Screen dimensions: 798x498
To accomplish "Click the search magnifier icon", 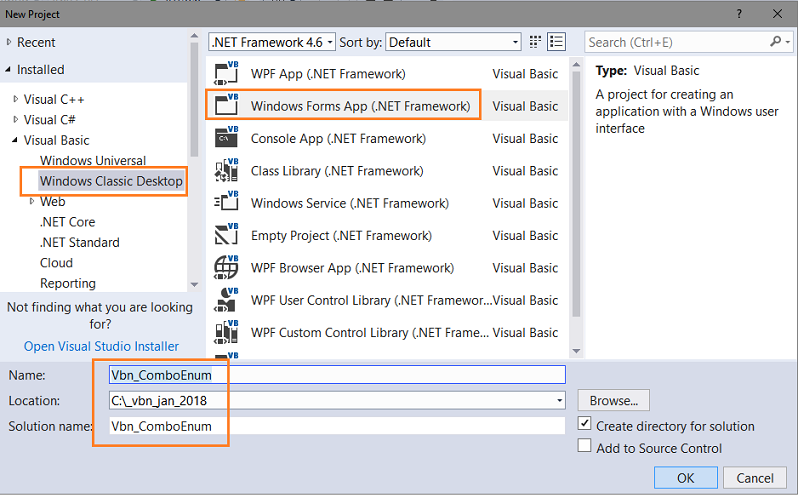I will pyautogui.click(x=775, y=42).
